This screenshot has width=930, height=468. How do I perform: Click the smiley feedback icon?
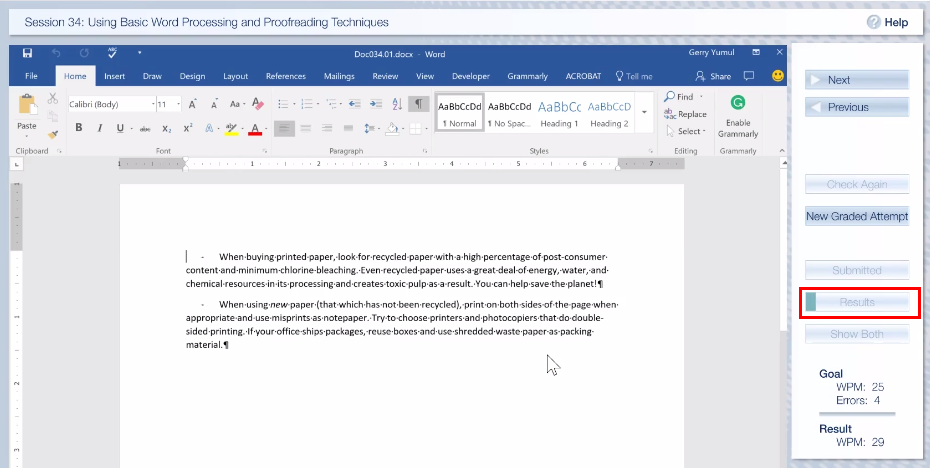click(x=778, y=76)
